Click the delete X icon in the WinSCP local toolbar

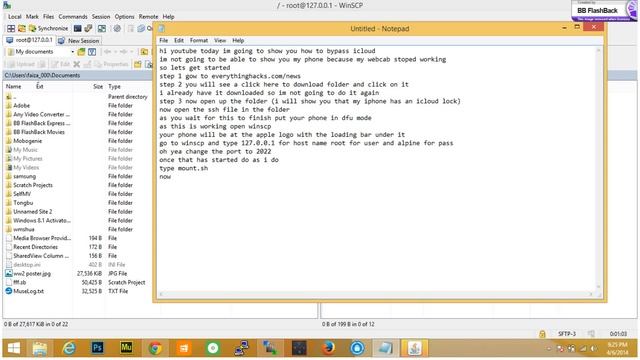76,64
